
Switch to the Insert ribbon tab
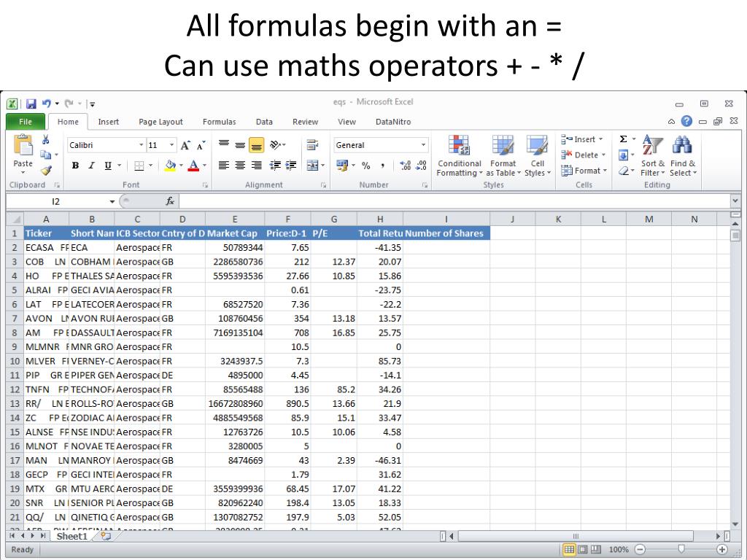109,122
